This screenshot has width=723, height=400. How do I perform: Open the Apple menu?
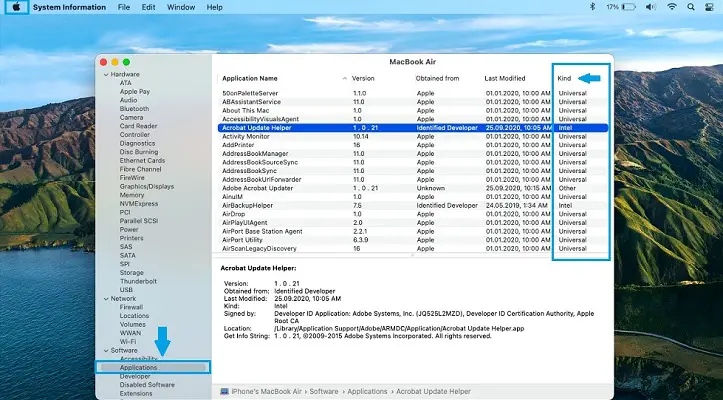[x=17, y=7]
